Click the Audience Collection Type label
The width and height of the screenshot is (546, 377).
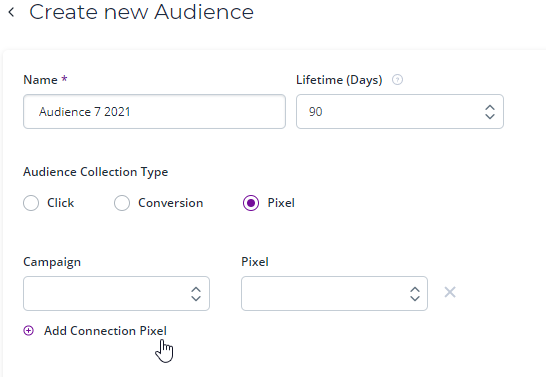click(95, 172)
